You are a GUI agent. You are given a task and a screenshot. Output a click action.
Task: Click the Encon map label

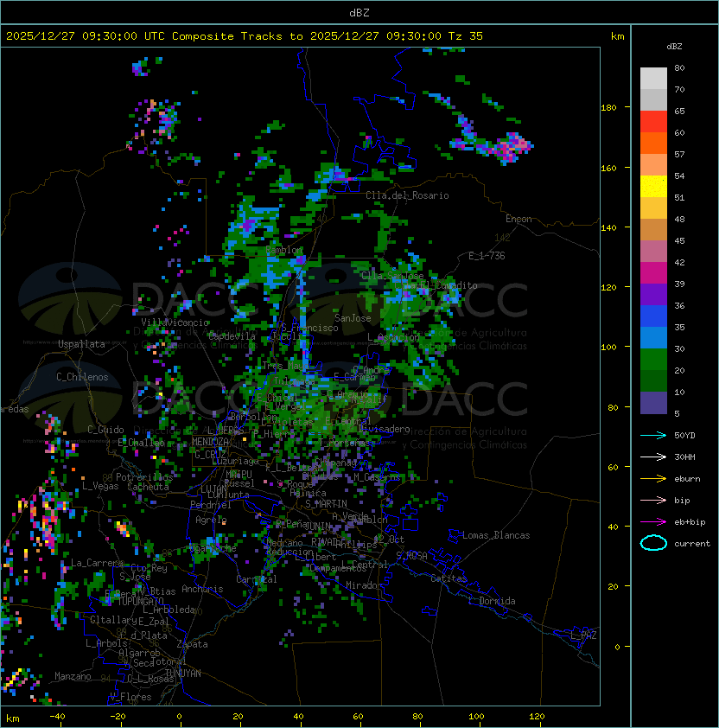519,219
